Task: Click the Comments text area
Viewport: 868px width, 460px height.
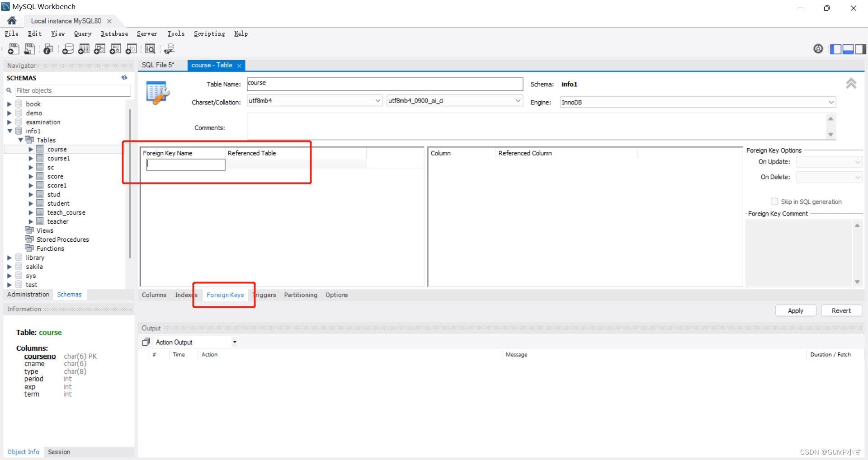Action: tap(537, 127)
